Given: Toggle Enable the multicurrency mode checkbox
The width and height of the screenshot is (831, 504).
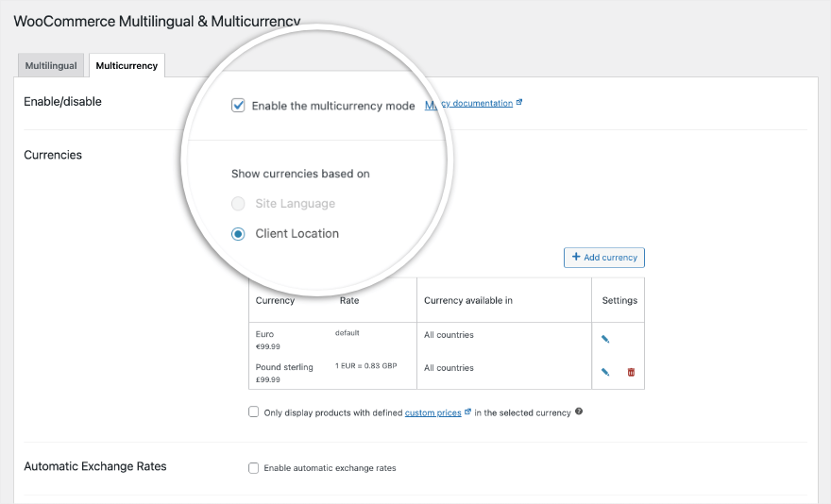Looking at the screenshot, I should click(x=238, y=105).
